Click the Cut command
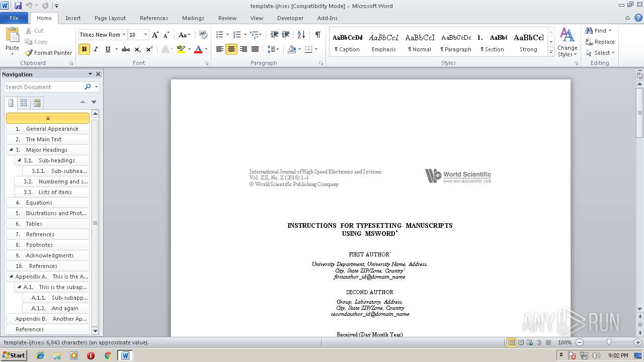The width and height of the screenshot is (644, 362). [x=35, y=31]
